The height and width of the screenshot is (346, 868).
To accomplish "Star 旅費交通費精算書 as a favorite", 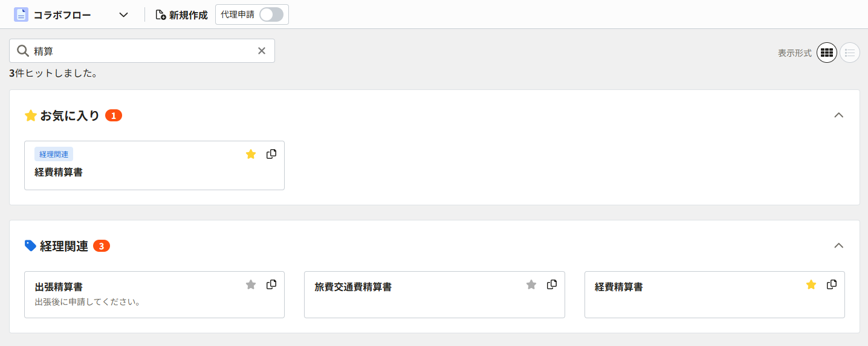I will [x=531, y=284].
